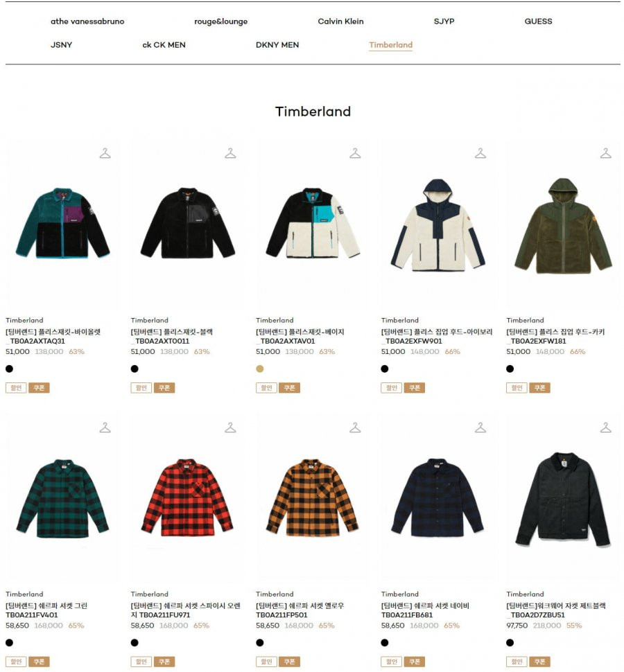Click 쿠폰 badge under black fleece jacket
The width and height of the screenshot is (624, 672).
[x=164, y=388]
